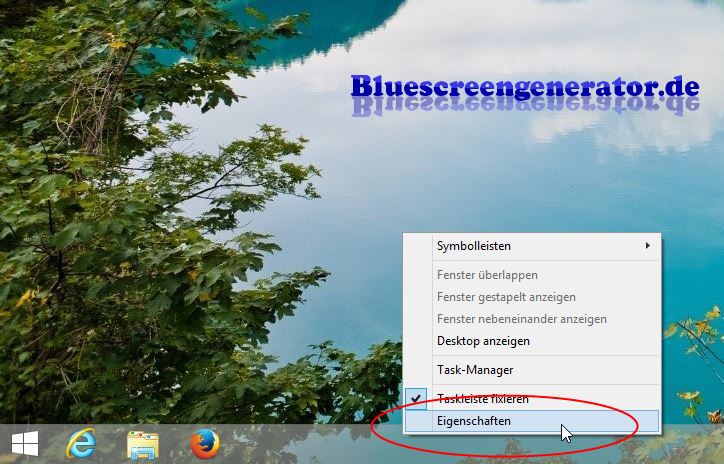Open Eigenschaften from the context menu

[474, 421]
